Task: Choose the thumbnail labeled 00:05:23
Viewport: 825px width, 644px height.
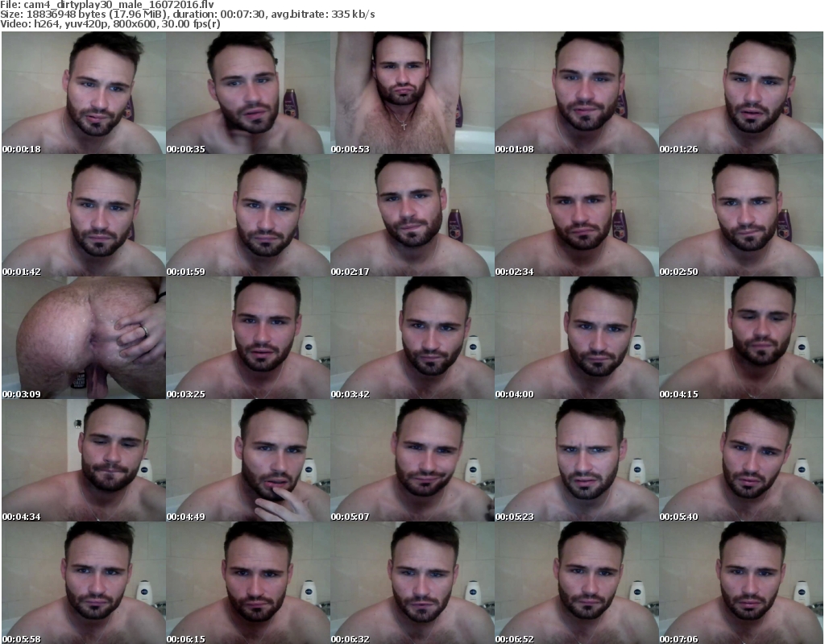Action: pyautogui.click(x=577, y=460)
